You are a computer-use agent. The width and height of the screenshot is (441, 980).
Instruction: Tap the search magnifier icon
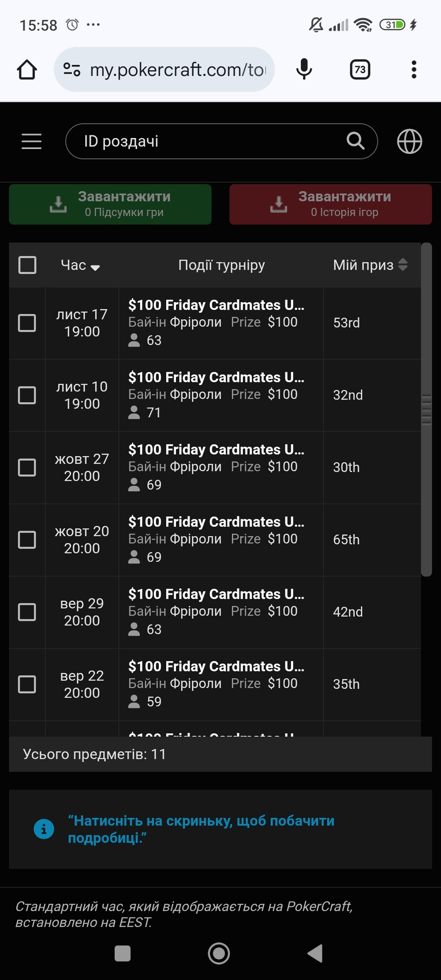point(355,141)
